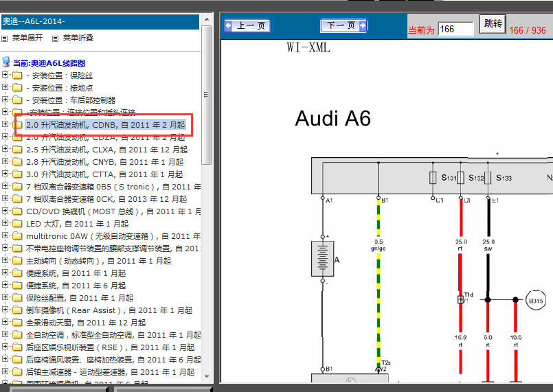Click folder icon for multitronic 0AW

coord(17,235)
